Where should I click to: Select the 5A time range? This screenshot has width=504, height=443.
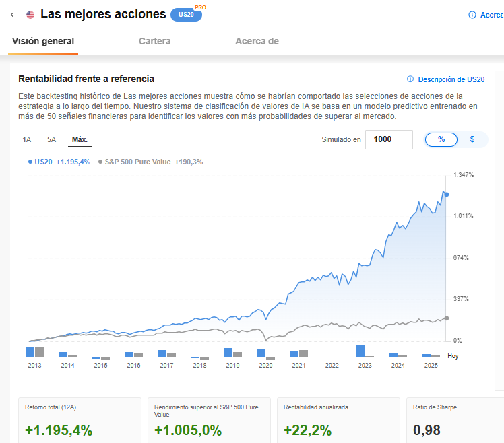tap(51, 140)
